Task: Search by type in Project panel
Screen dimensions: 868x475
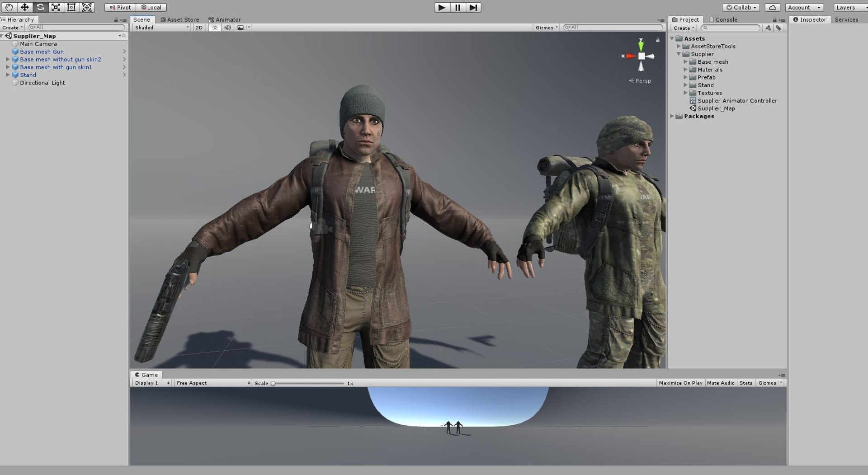Action: 768,28
